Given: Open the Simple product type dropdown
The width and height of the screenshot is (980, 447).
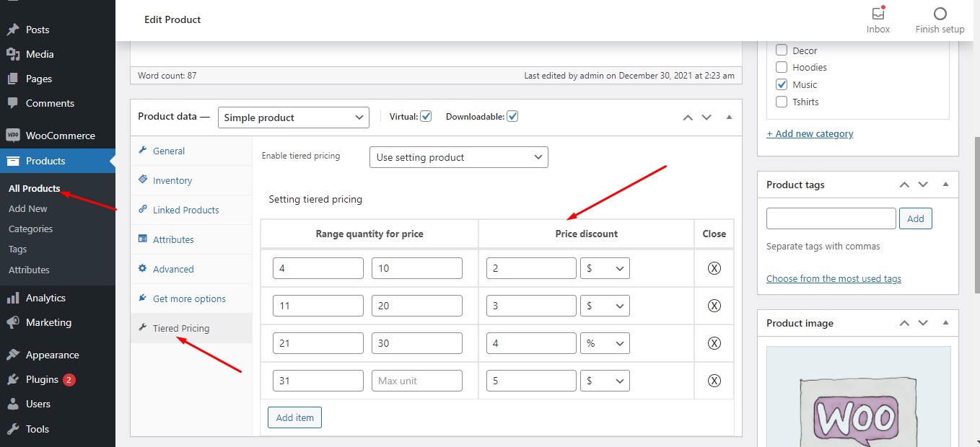Looking at the screenshot, I should click(293, 117).
